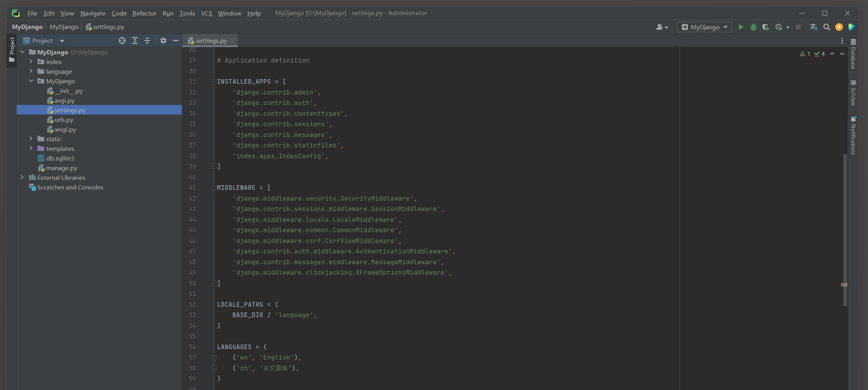Click Select Opened File target icon
This screenshot has width=868, height=390.
click(122, 41)
